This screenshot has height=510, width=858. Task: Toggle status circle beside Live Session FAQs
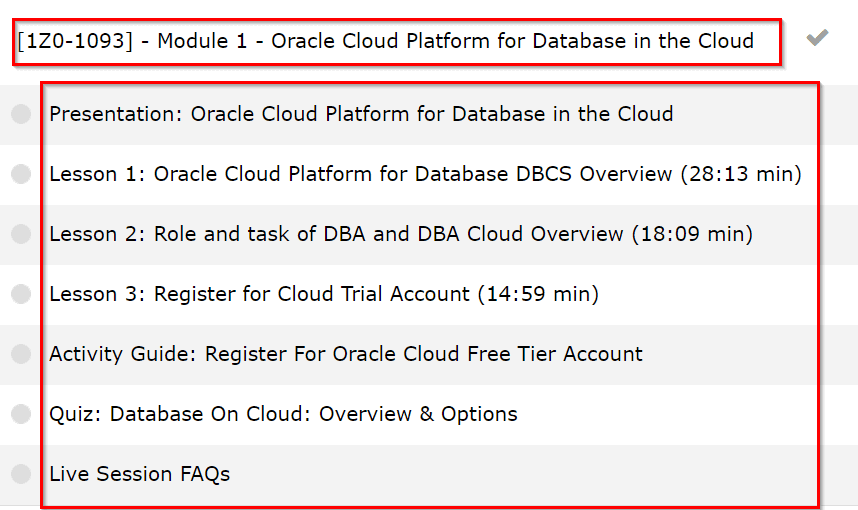click(21, 474)
